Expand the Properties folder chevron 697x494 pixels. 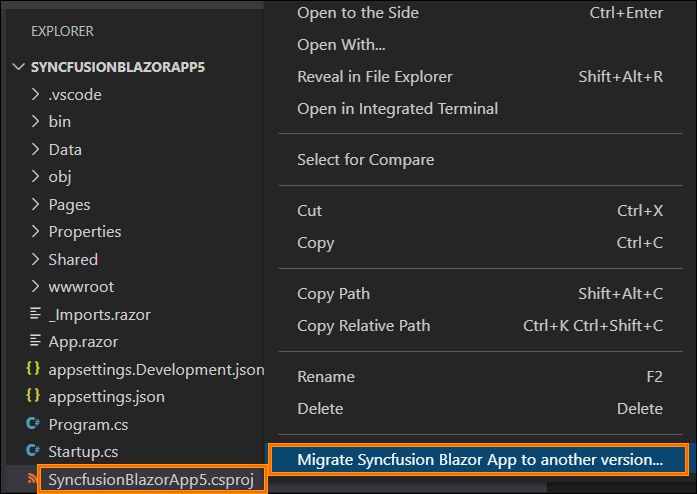35,231
